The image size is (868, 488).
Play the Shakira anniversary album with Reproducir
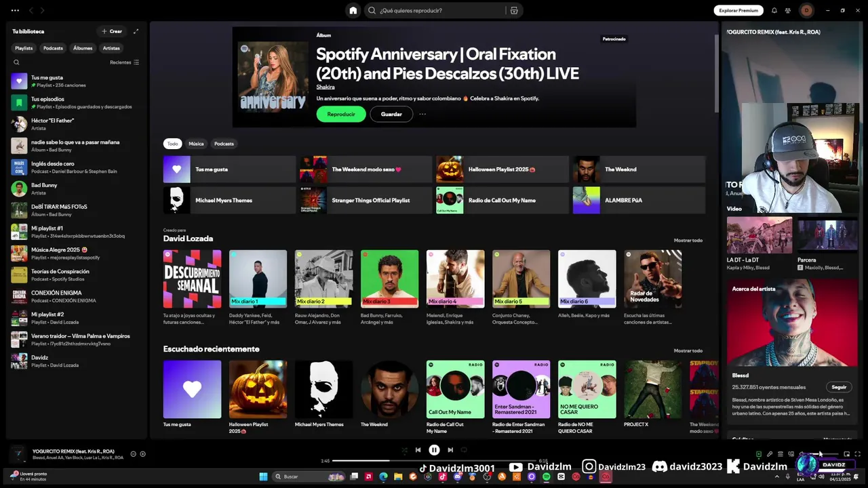pyautogui.click(x=341, y=114)
